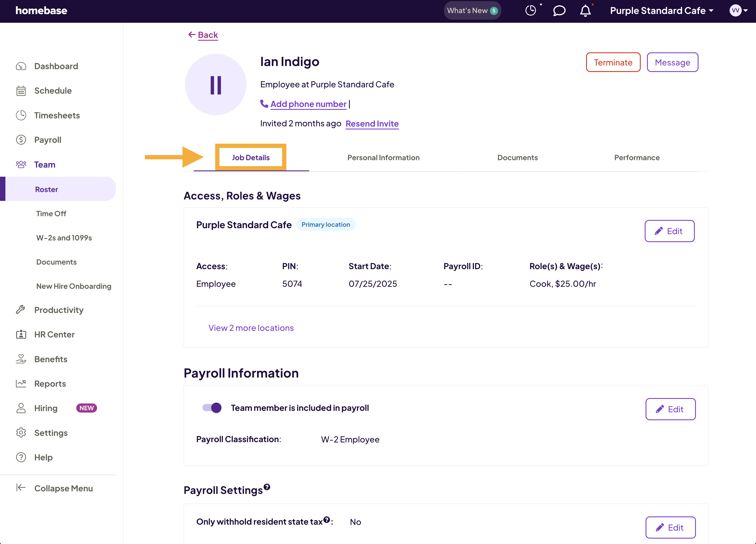This screenshot has width=756, height=544.
Task: Click the Terminate button
Action: 613,62
